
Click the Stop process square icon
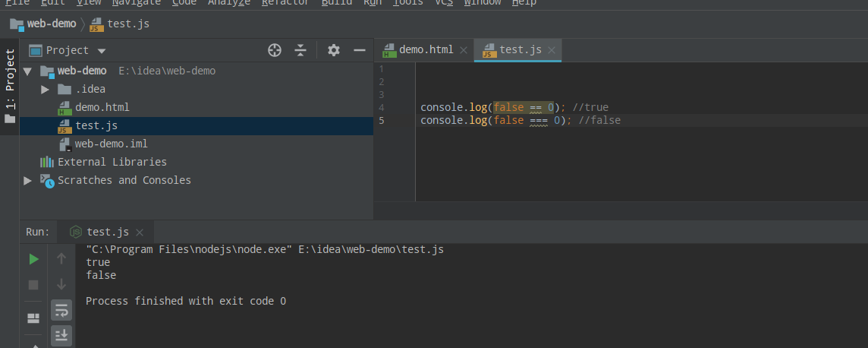(x=34, y=285)
